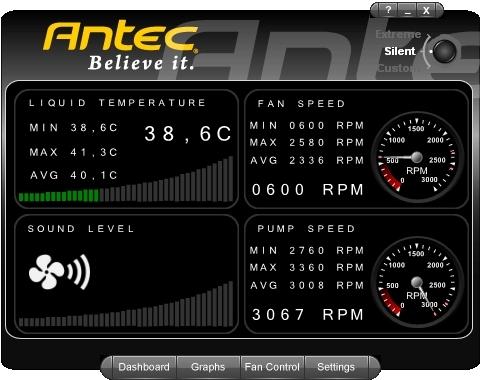Close the Antec window with X
Image resolution: width=480 pixels, height=380 pixels.
426,10
